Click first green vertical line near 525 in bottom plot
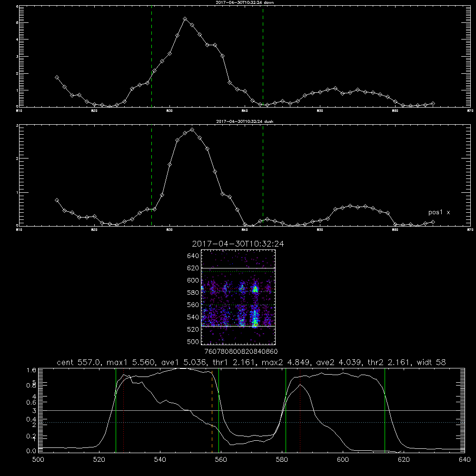The height and width of the screenshot is (476, 476). pyautogui.click(x=116, y=410)
